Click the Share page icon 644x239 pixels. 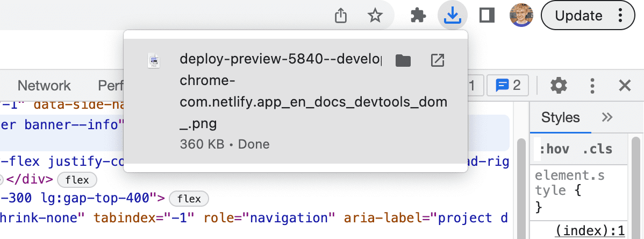pyautogui.click(x=341, y=16)
